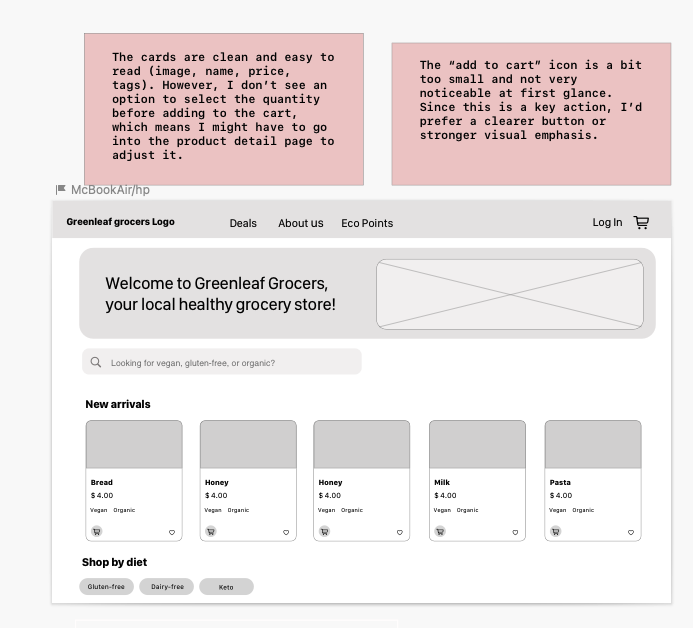This screenshot has width=693, height=628.
Task: Select the banner image placeholder
Action: (x=509, y=294)
